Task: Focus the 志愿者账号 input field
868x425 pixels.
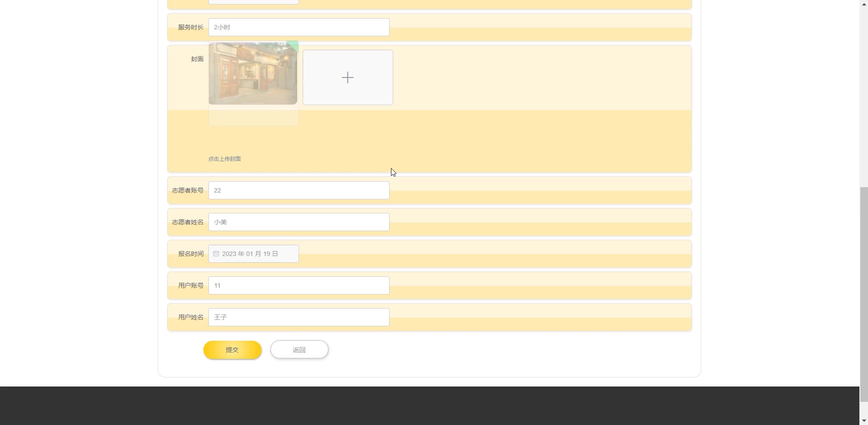Action: [299, 190]
